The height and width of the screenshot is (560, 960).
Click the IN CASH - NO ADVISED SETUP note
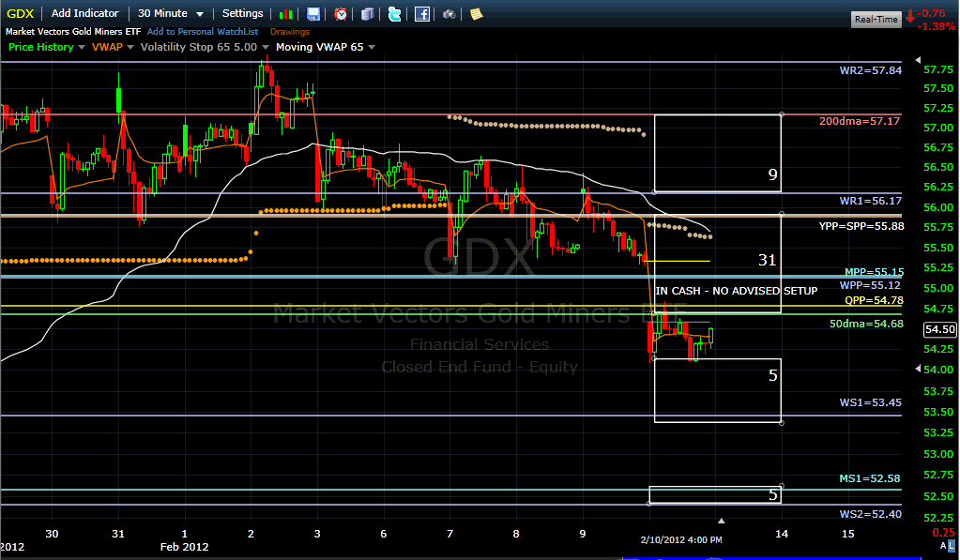click(737, 292)
